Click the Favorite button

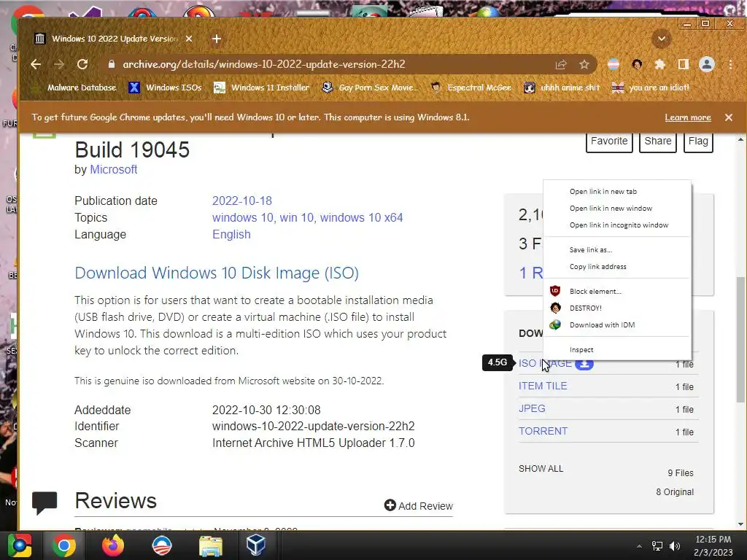[609, 141]
